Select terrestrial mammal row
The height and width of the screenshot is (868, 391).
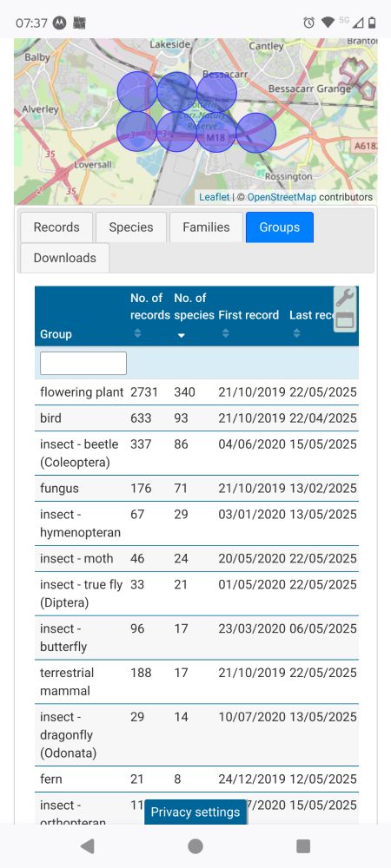(196, 682)
